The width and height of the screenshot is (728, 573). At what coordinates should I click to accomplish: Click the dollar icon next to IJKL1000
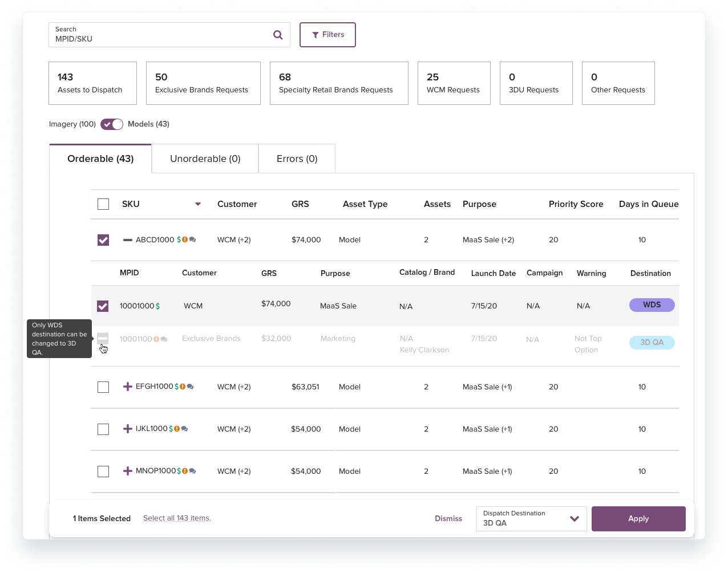click(x=171, y=429)
